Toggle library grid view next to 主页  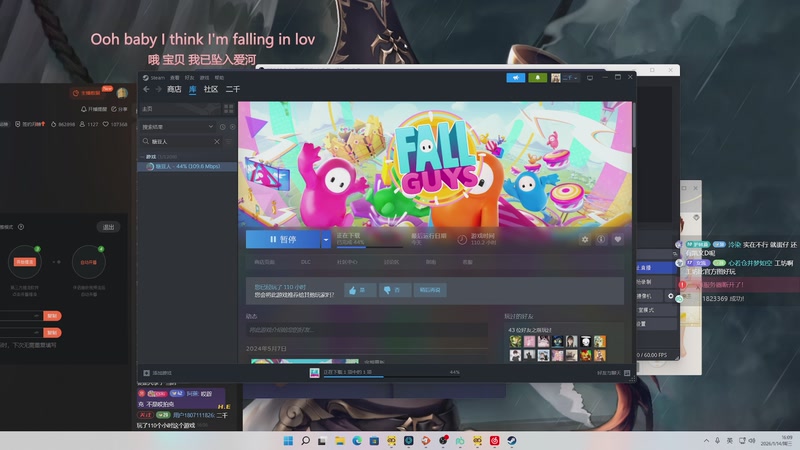coord(229,109)
